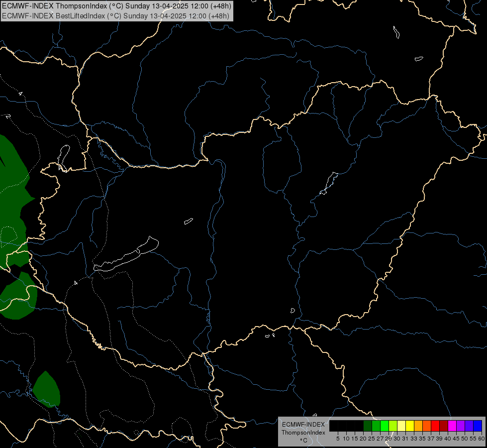
Task: Select the bright green 27-29 legend swatch
Action: (x=385, y=426)
